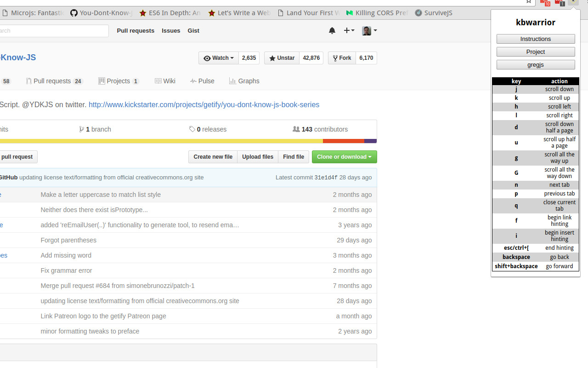The height and width of the screenshot is (368, 588).
Task: Open the Projects tab
Action: coord(119,81)
